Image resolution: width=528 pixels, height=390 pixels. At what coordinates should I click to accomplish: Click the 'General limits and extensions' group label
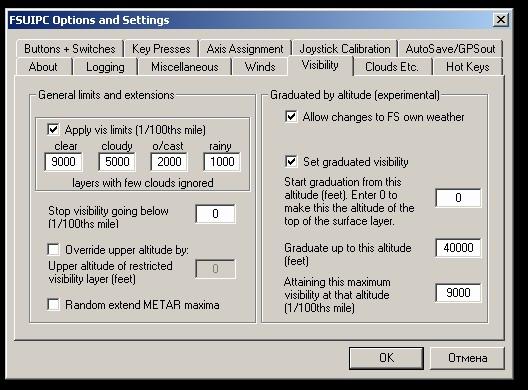[106, 95]
